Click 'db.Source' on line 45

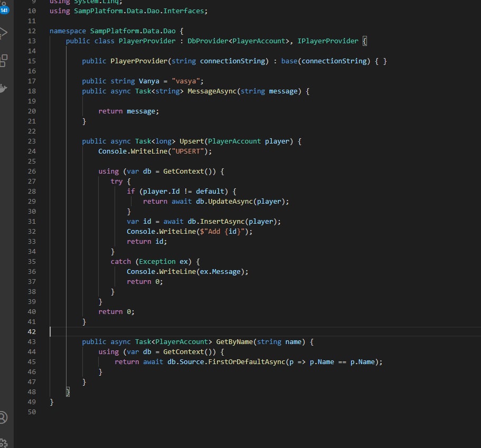[186, 362]
